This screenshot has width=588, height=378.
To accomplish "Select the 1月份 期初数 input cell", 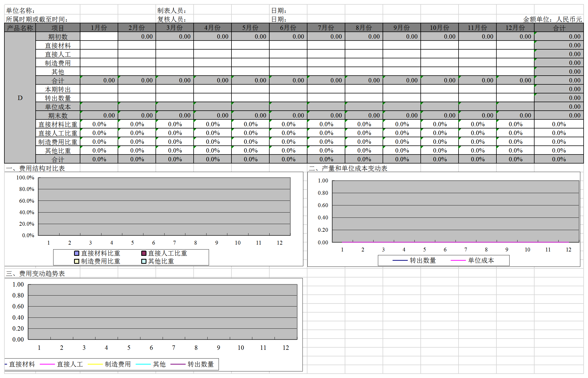I will pyautogui.click(x=99, y=36).
